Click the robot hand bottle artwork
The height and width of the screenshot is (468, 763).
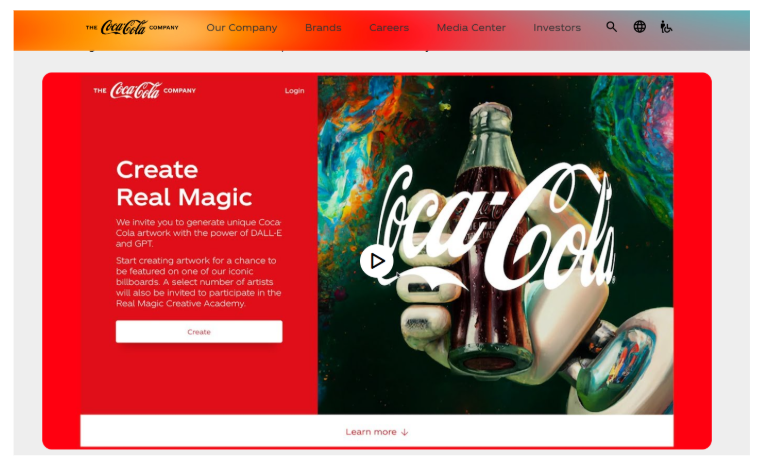tap(495, 245)
